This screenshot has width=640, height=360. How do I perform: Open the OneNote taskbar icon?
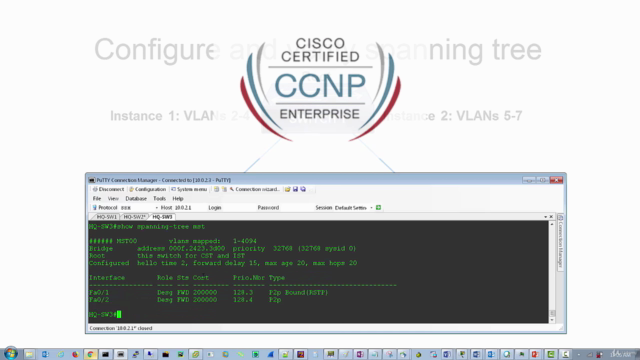(360, 354)
